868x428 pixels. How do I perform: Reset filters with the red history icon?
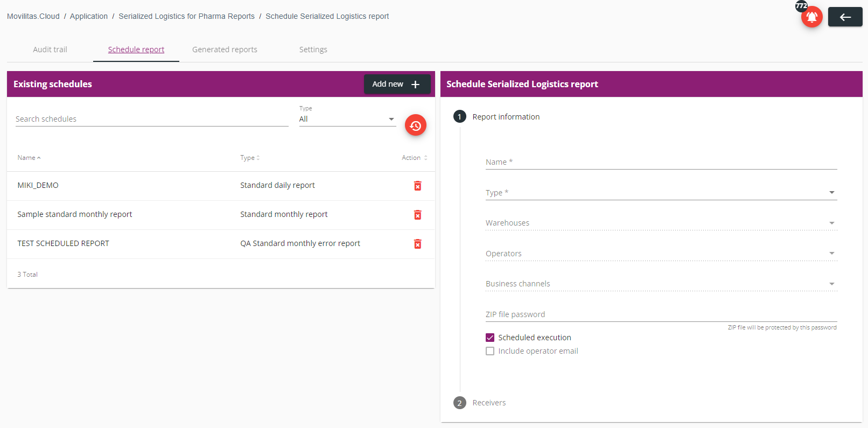tap(416, 125)
